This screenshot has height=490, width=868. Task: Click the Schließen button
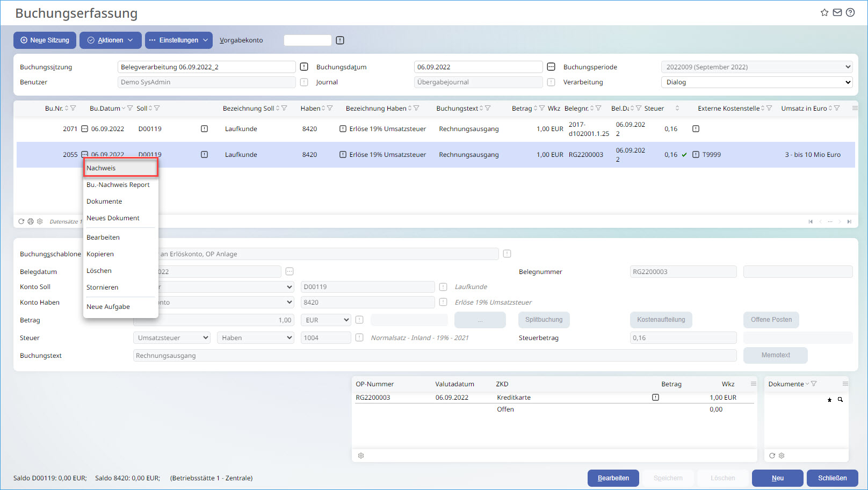(832, 478)
